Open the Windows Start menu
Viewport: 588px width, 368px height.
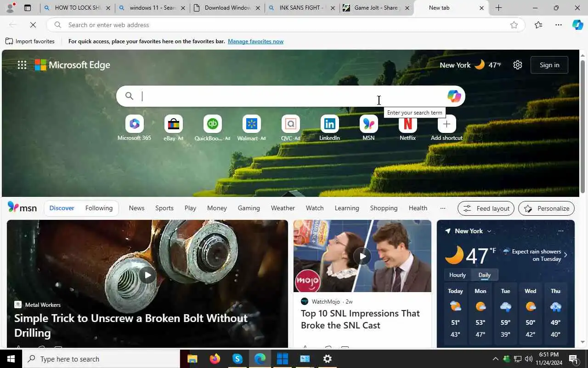pos(11,359)
